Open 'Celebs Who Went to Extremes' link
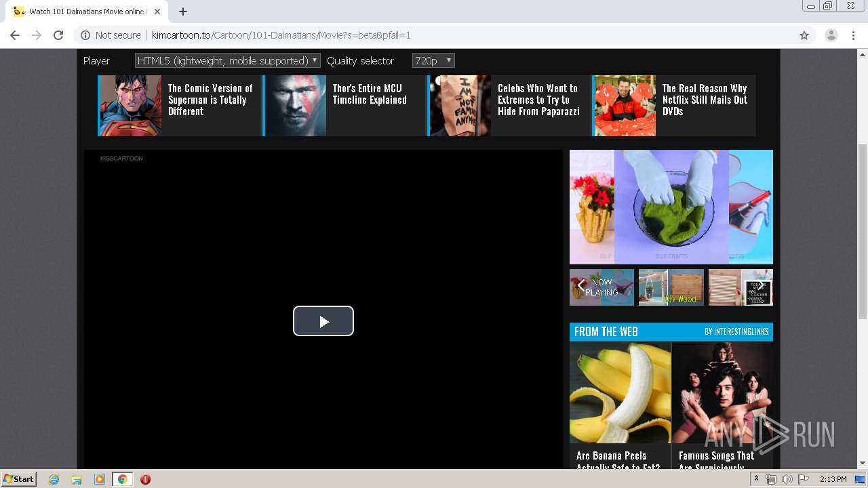The image size is (868, 488). [538, 100]
